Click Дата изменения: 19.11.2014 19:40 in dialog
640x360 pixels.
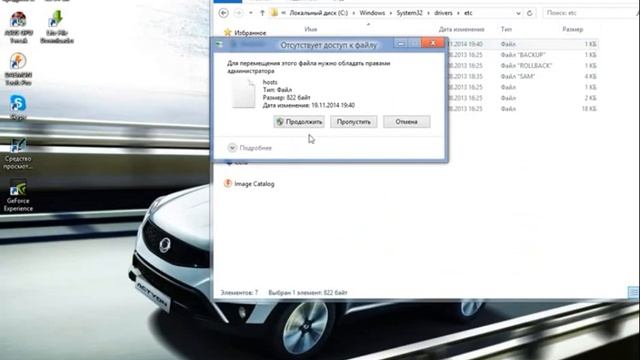tap(309, 105)
